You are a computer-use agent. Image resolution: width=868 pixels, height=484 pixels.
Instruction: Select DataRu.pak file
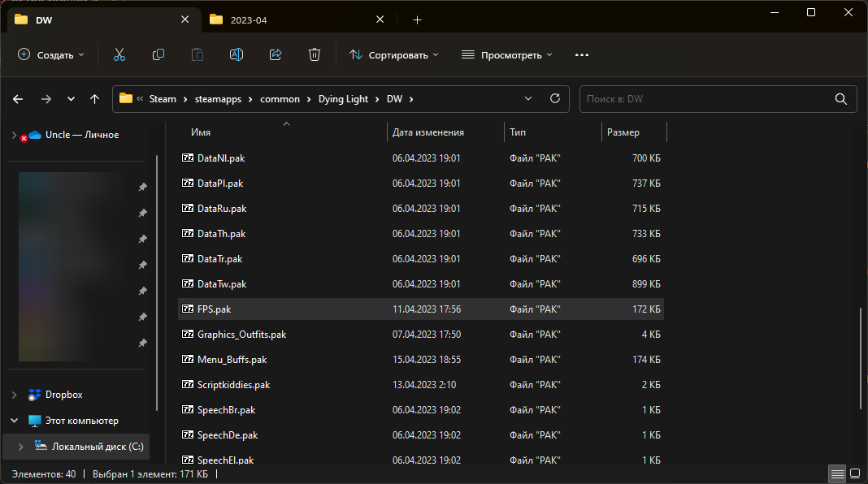pos(421,209)
